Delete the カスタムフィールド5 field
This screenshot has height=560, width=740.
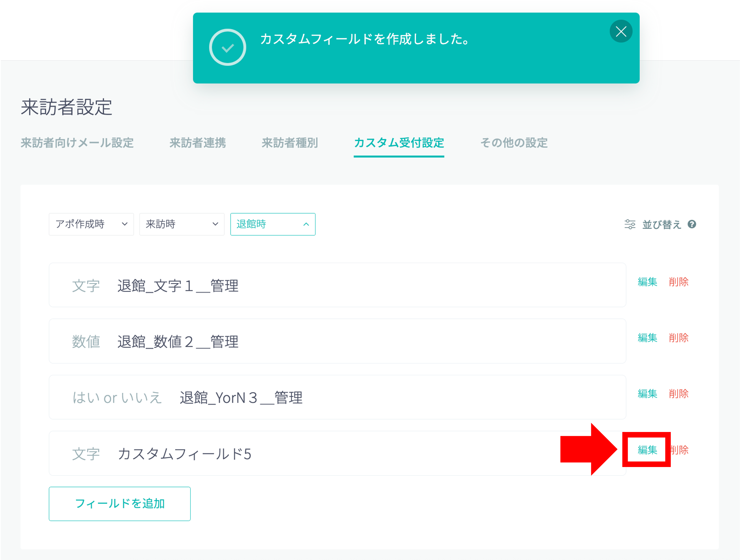click(x=679, y=450)
